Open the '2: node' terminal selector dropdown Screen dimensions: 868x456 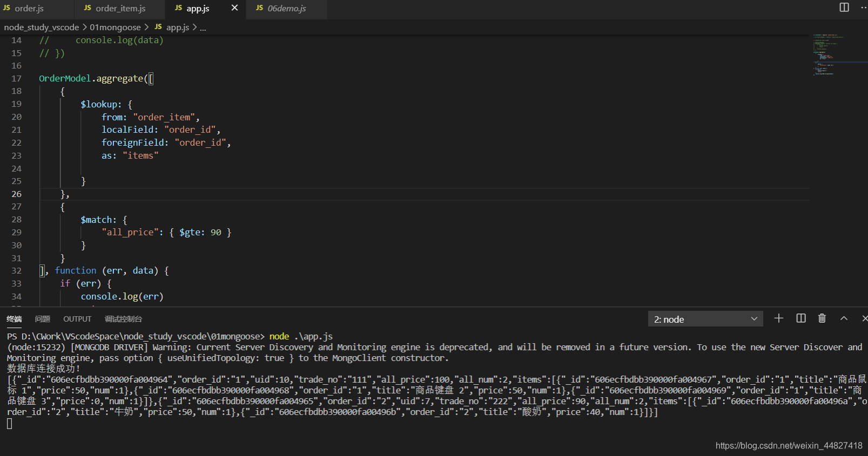click(x=705, y=319)
